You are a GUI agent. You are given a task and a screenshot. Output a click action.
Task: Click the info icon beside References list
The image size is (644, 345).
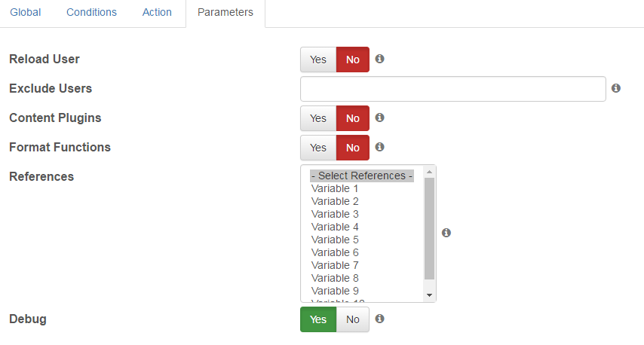tap(446, 233)
